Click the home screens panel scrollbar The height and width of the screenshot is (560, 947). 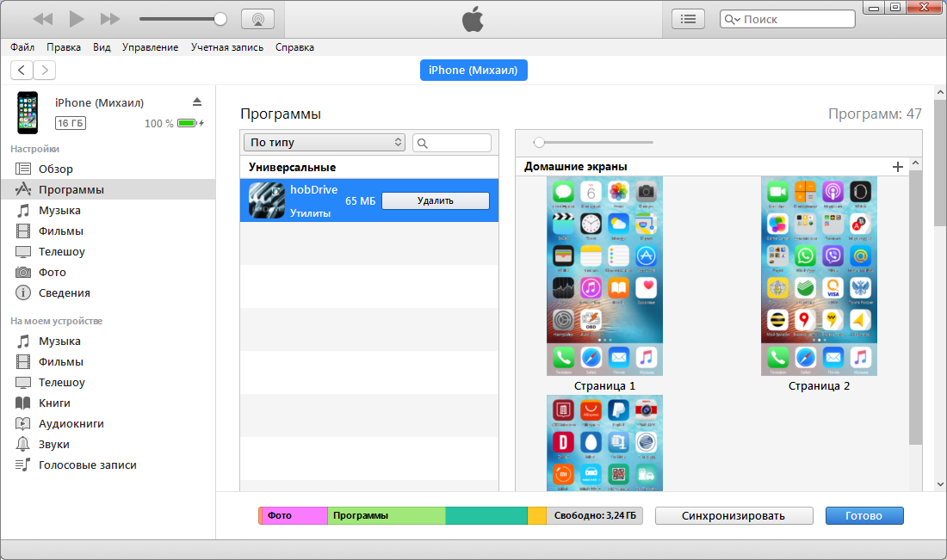click(916, 308)
